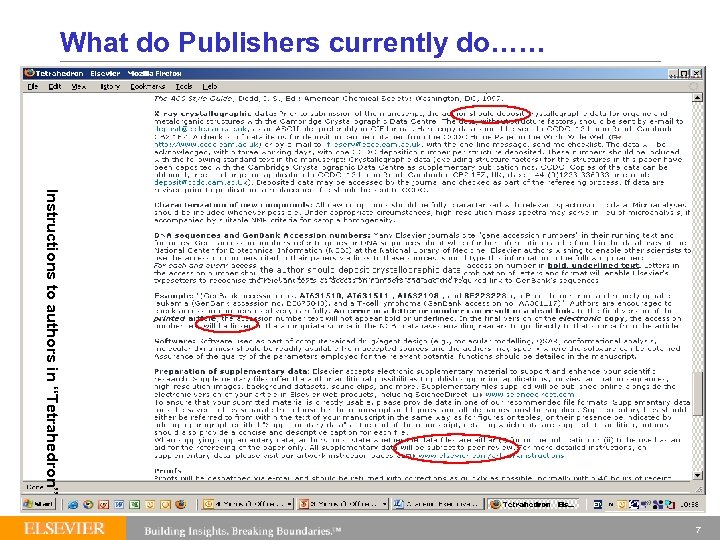Expand the '4 Microsoft Office' group arrow
This screenshot has height=540, width=720.
pyautogui.click(x=290, y=504)
